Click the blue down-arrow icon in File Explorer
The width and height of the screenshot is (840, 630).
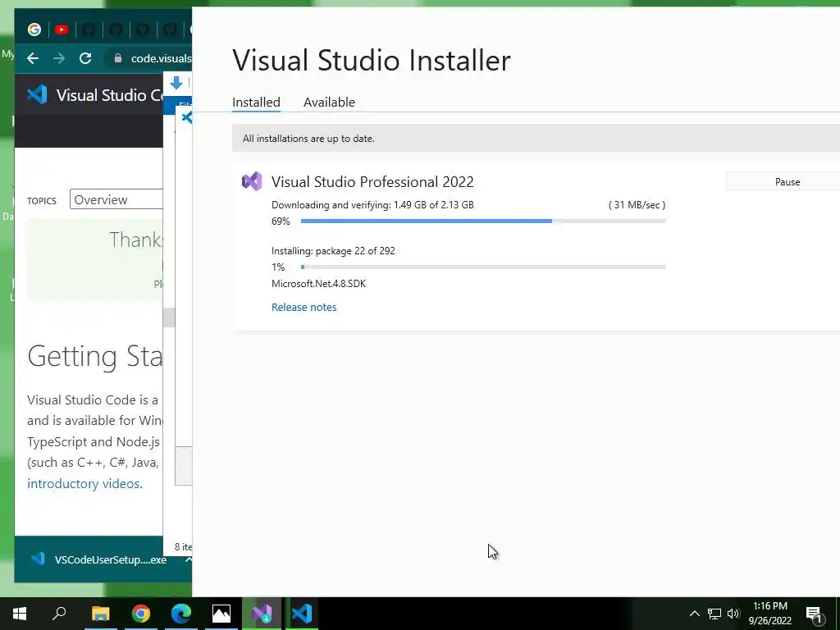[176, 83]
